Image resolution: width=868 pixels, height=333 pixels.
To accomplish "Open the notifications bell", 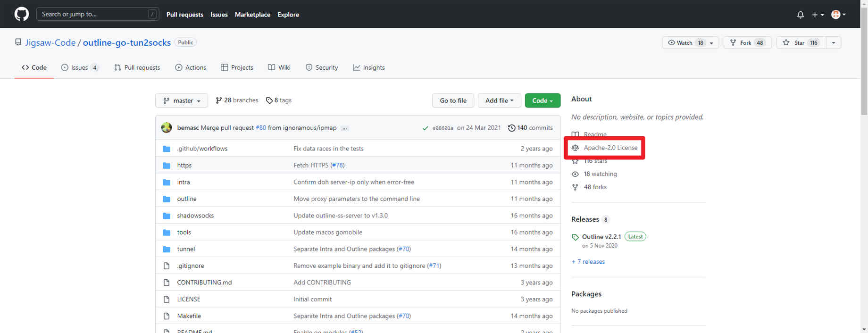I will tap(800, 15).
